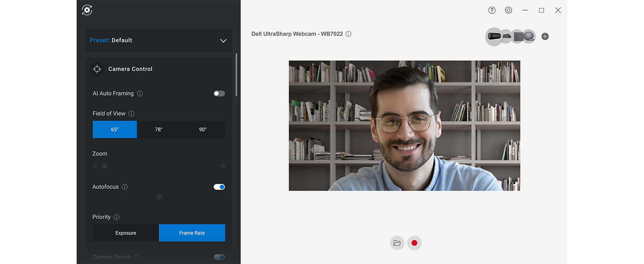The height and width of the screenshot is (264, 644).
Task: Toggle the Camera Switch setting
Action: [219, 257]
